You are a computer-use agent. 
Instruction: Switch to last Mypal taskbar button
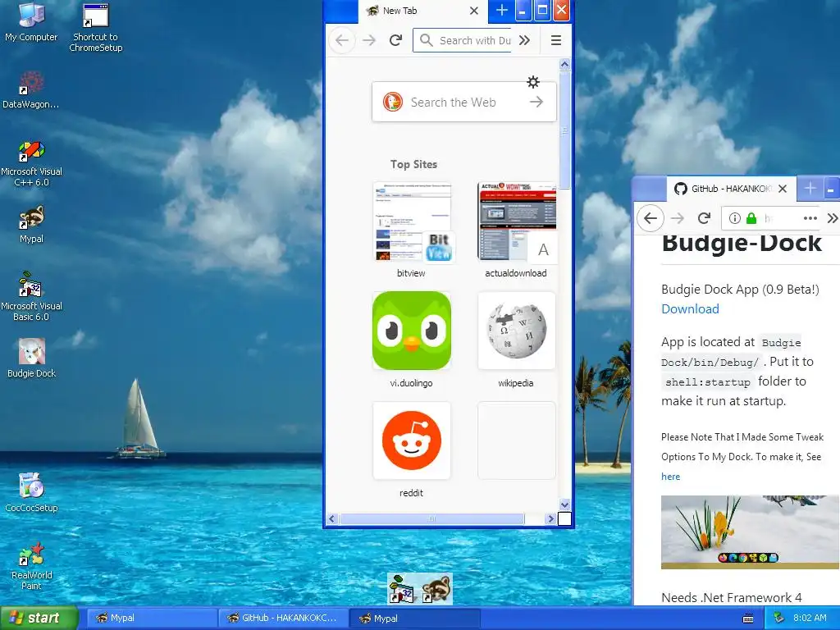tap(414, 618)
